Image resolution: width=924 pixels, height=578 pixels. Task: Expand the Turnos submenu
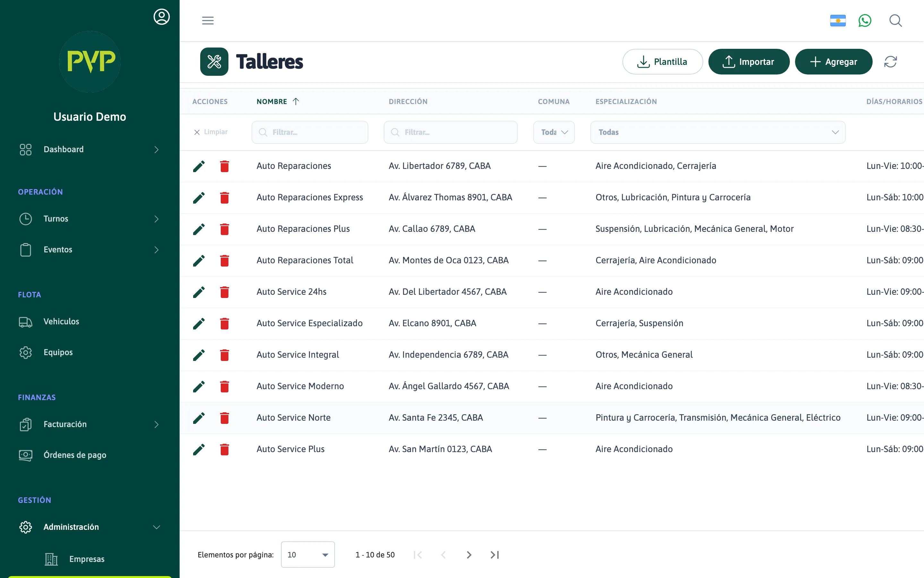pos(90,219)
